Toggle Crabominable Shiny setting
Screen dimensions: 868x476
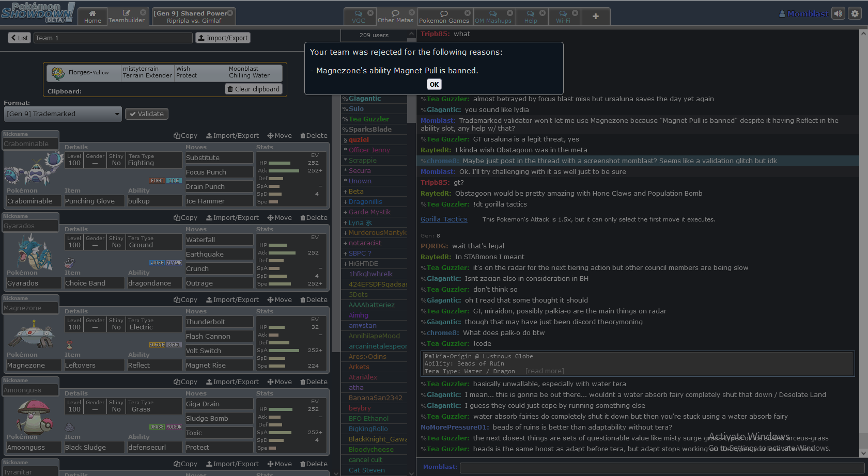tap(116, 160)
